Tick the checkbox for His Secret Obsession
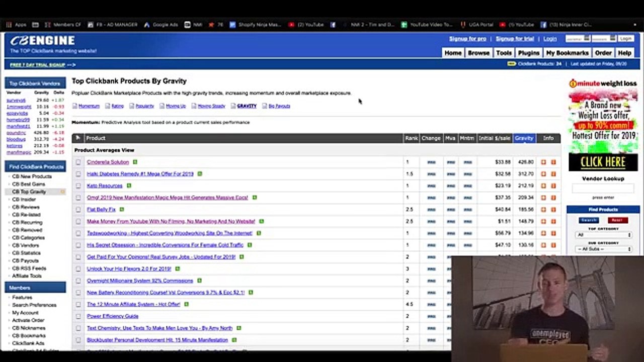Viewport: 644px width, 362px height. [78, 245]
